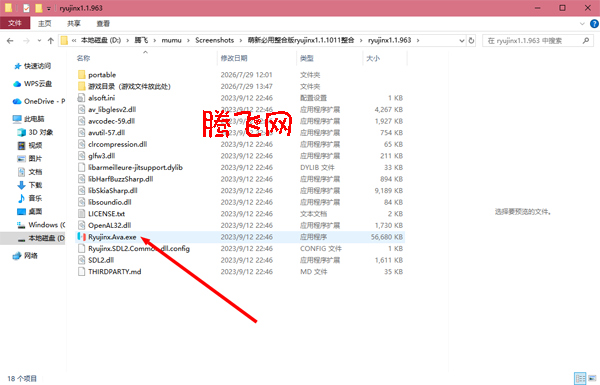The image size is (600, 385).
Task: Open the 查看 ribbon tab
Action: (x=103, y=23)
